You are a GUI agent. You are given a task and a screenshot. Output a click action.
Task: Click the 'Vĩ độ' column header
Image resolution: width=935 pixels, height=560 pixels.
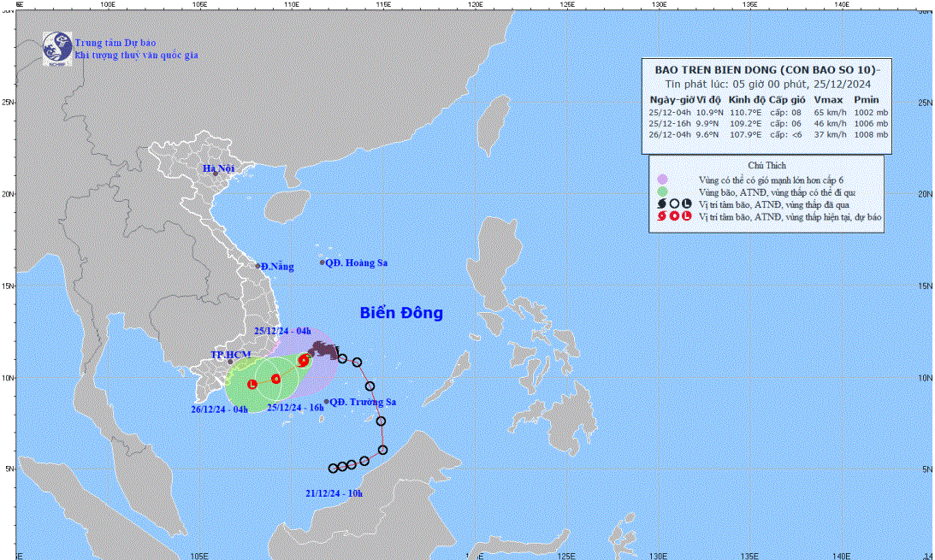point(709,100)
